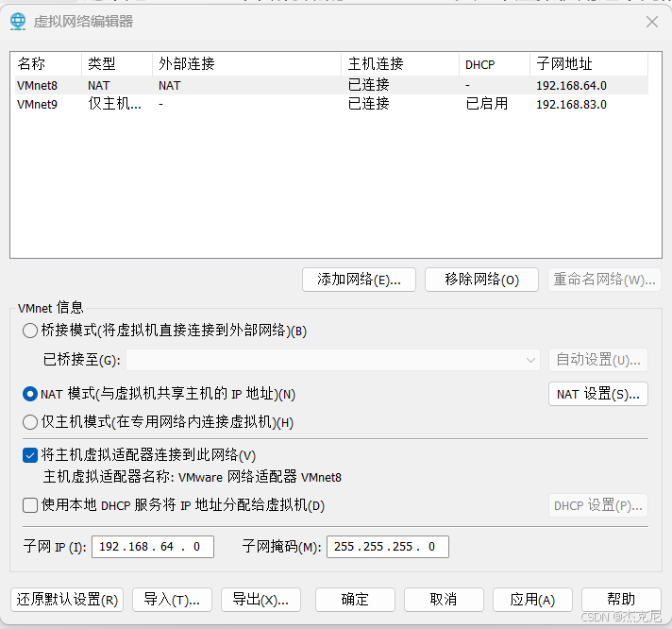
Task: Click 自动设置(U)... button
Action: 598,360
